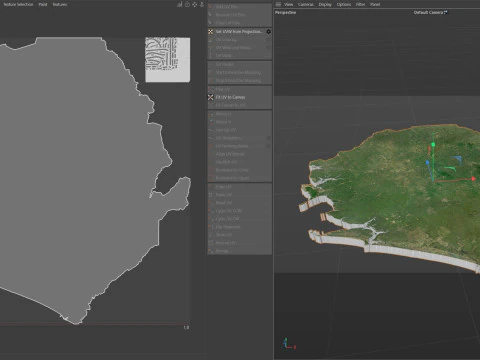The height and width of the screenshot is (360, 480).
Task: Open the viewport Cameras menu
Action: pyautogui.click(x=306, y=4)
